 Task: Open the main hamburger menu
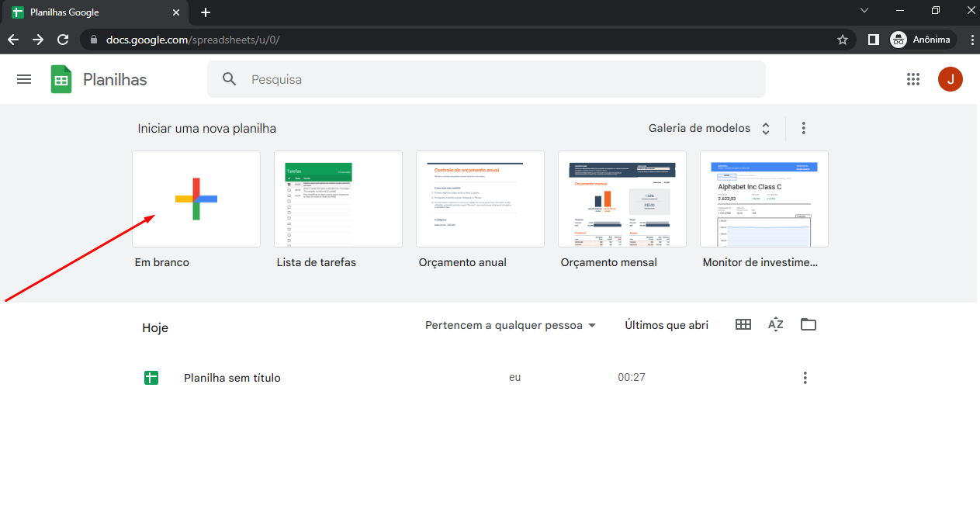coord(24,79)
